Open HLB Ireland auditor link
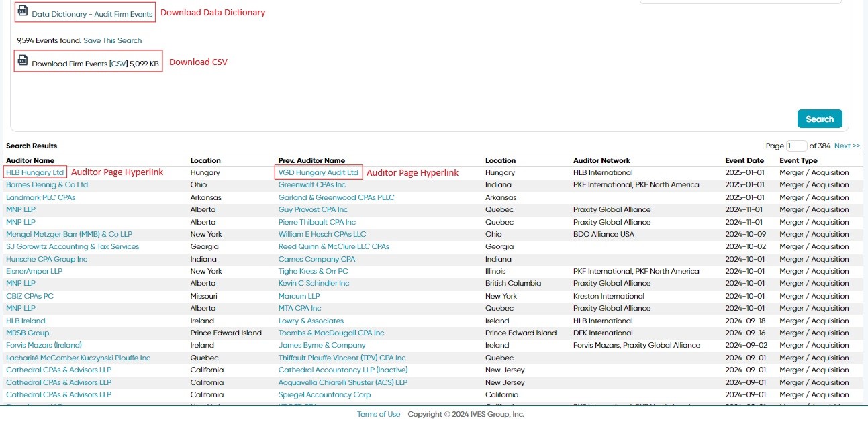 [26, 321]
